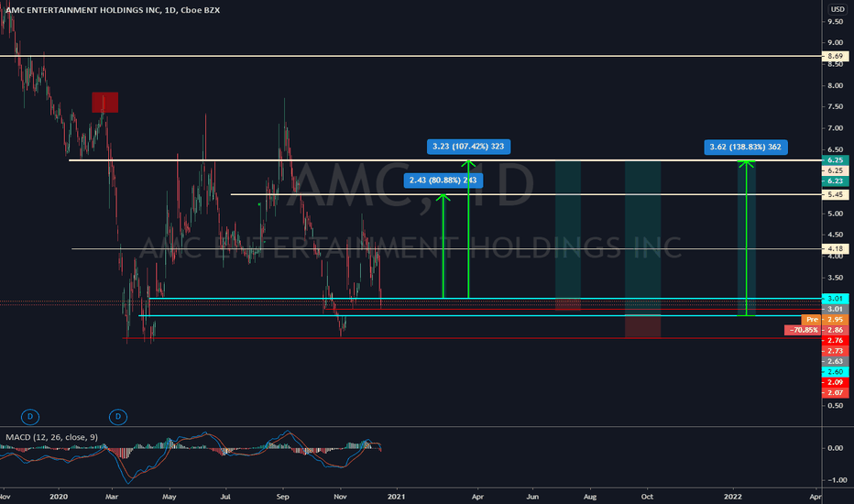Image resolution: width=854 pixels, height=504 pixels.
Task: Open the USD currency selector
Action: click(838, 9)
